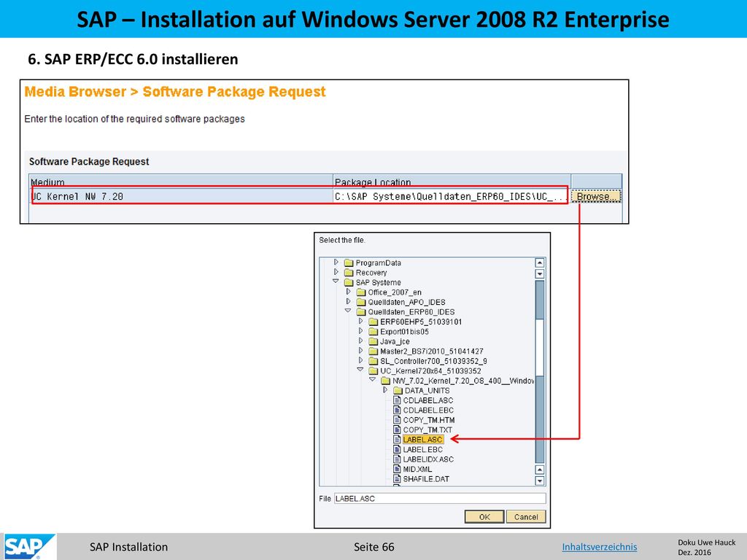Select the LABEL.ASC file name

[423, 440]
